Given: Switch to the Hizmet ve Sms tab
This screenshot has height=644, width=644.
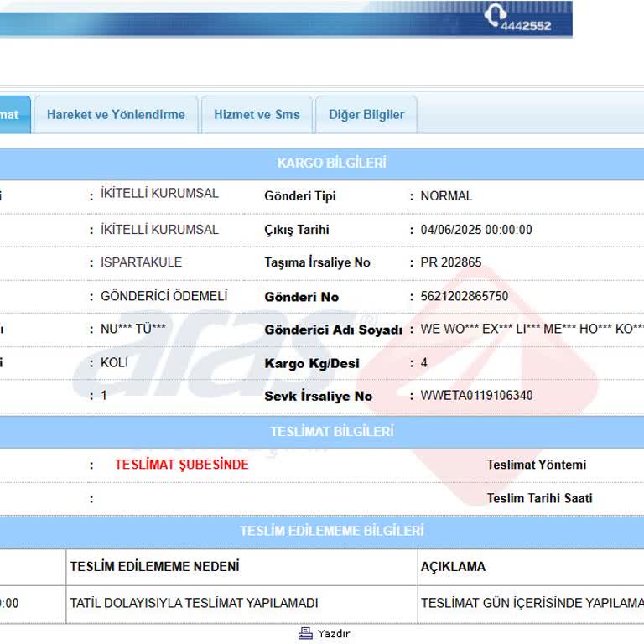Looking at the screenshot, I should tap(257, 115).
